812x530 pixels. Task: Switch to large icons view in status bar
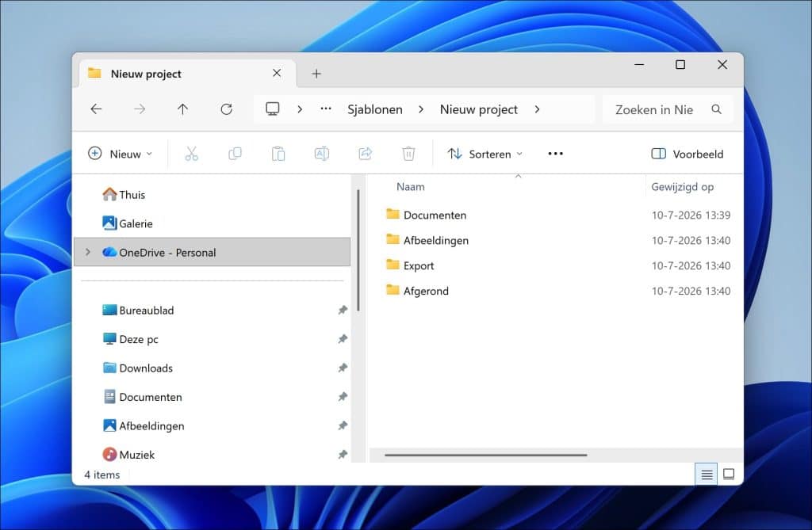(729, 474)
